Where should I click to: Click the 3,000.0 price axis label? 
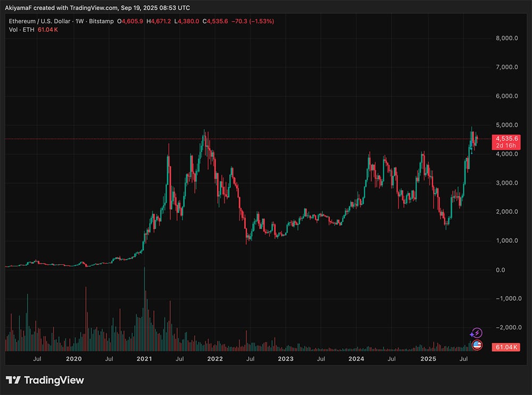pos(506,183)
